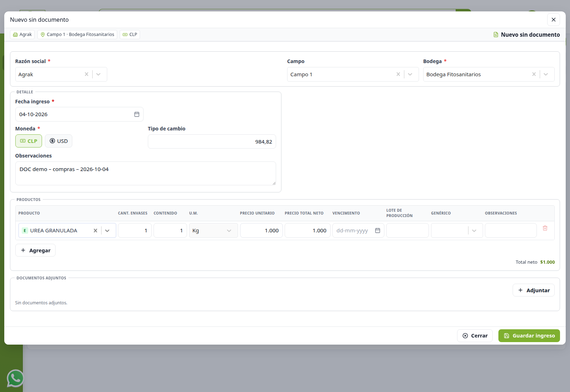Click the Tipo de cambio field
The image size is (570, 392).
point(212,141)
